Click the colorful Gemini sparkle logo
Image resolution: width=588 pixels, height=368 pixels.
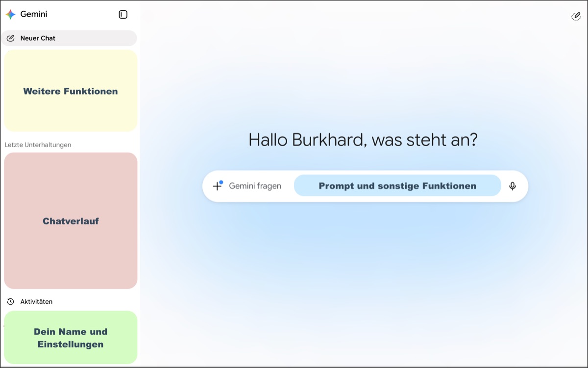click(x=10, y=14)
